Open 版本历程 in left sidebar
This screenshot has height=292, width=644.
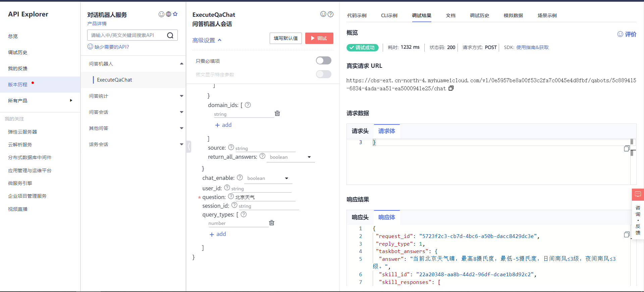coord(18,85)
